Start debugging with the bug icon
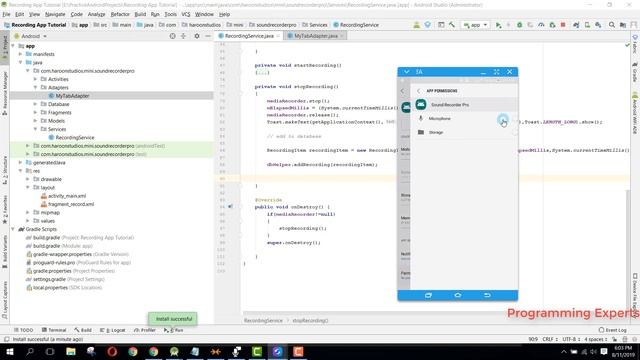 (x=520, y=25)
